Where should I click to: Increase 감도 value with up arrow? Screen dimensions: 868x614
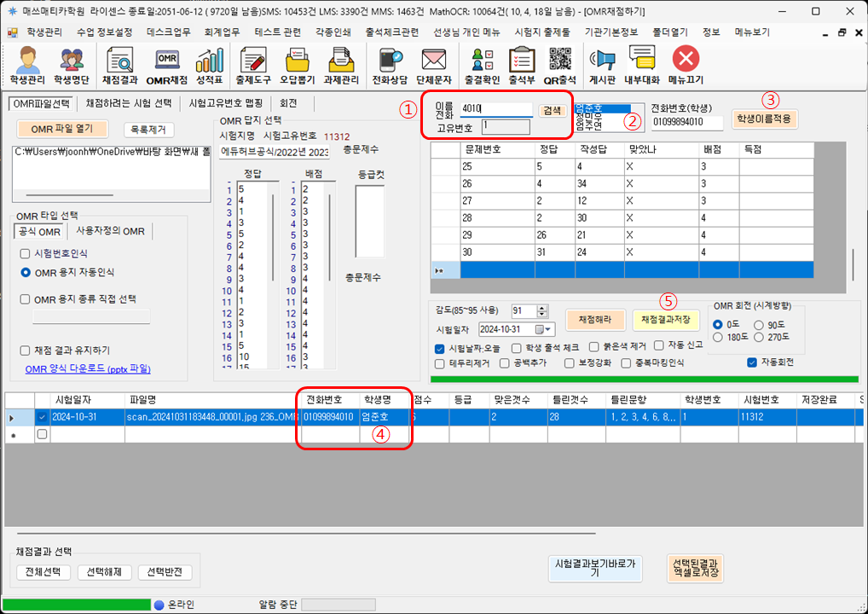[x=542, y=307]
